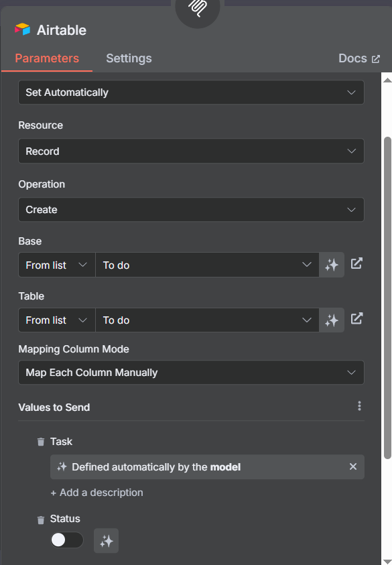Screen dimensions: 392x565
Task: Delete the Status field with trash icon
Action: point(41,519)
